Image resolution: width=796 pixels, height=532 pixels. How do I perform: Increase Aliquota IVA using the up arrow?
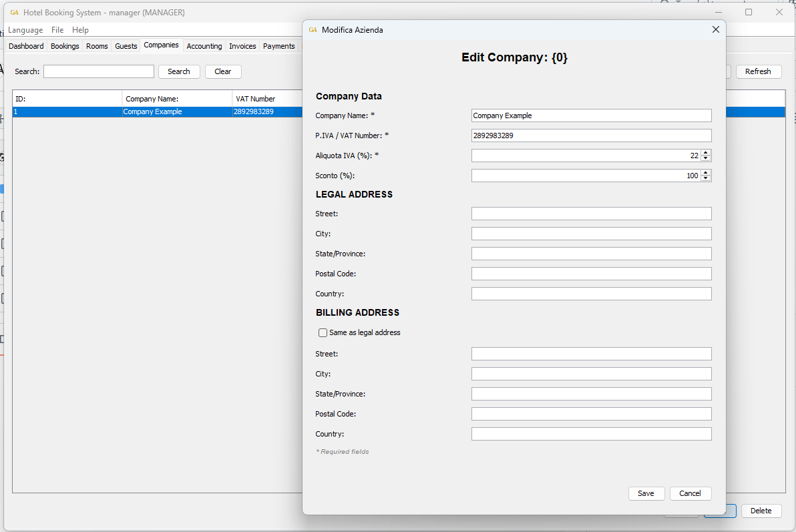click(706, 153)
